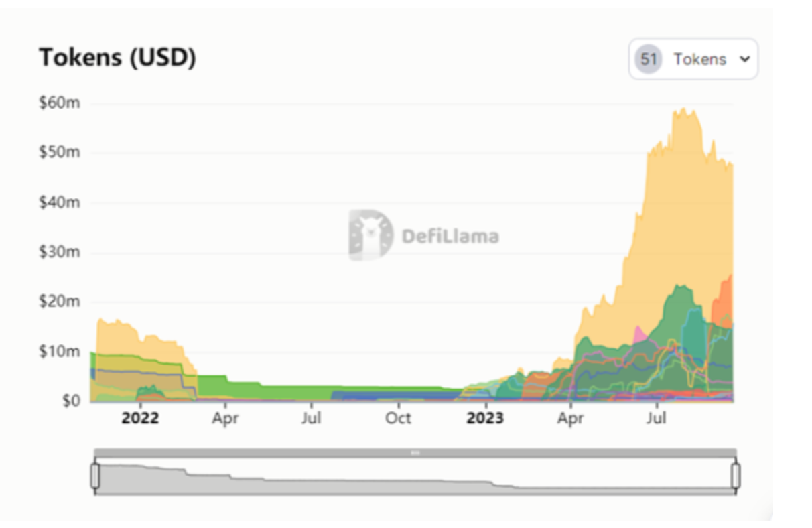This screenshot has height=528, width=812.
Task: Click the $50m y-axis label
Action: [60, 152]
